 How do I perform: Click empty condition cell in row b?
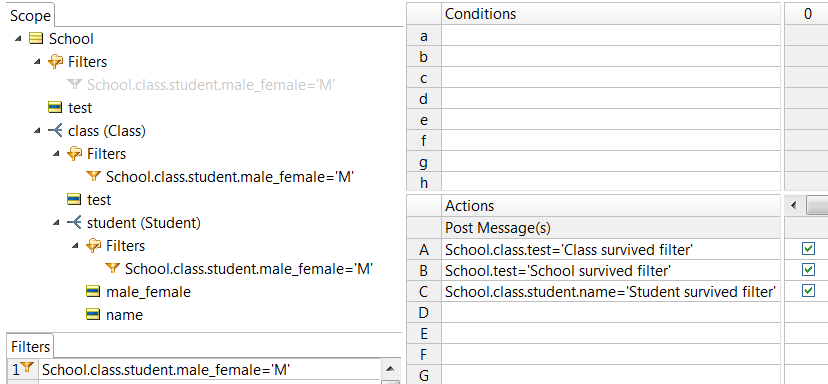[x=610, y=57]
